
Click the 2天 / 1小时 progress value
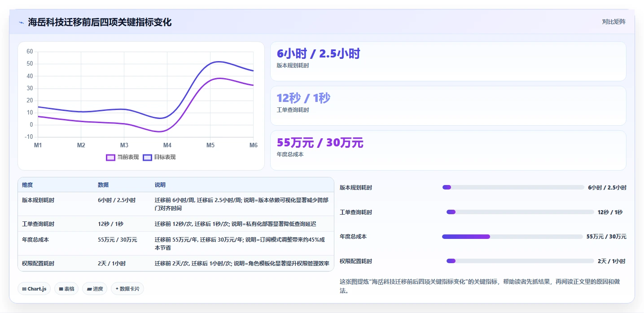pyautogui.click(x=611, y=261)
